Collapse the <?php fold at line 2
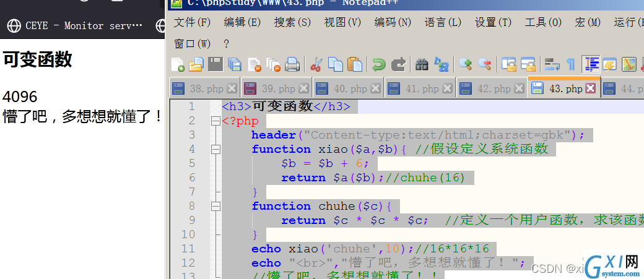644x279 pixels. pos(215,121)
